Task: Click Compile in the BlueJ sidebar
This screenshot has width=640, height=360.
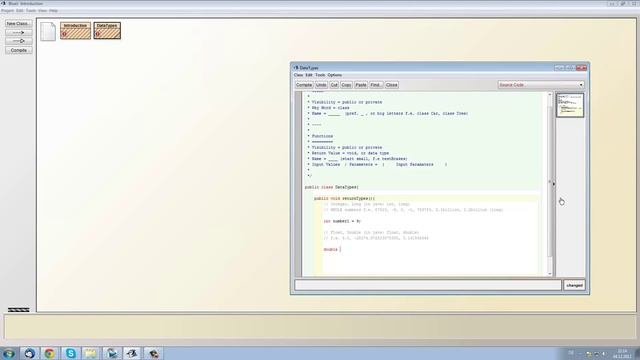Action: tap(18, 50)
